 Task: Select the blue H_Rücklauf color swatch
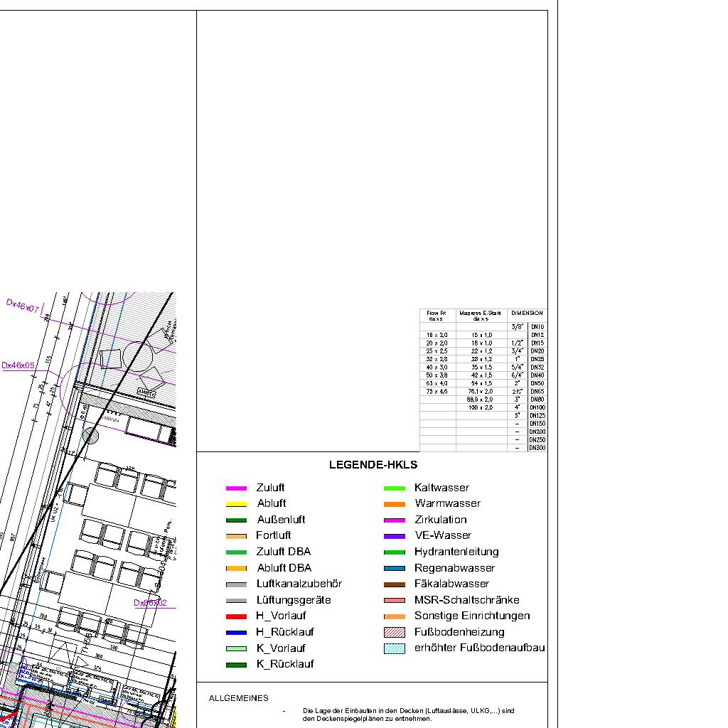point(236,633)
